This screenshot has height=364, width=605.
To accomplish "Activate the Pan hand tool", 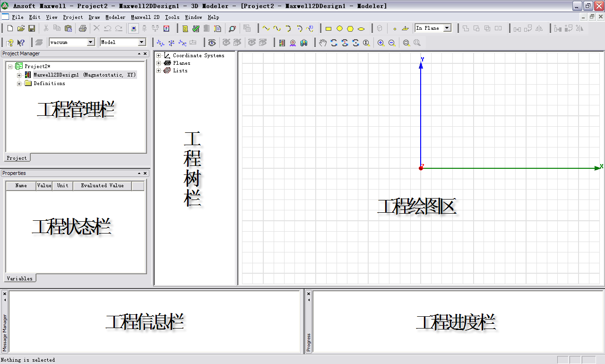I will coord(323,43).
